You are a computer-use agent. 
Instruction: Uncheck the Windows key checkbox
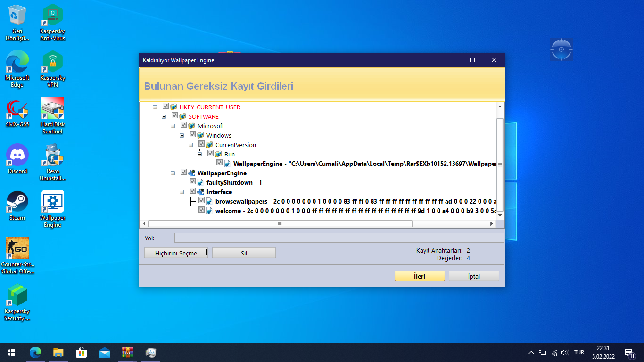pyautogui.click(x=192, y=135)
